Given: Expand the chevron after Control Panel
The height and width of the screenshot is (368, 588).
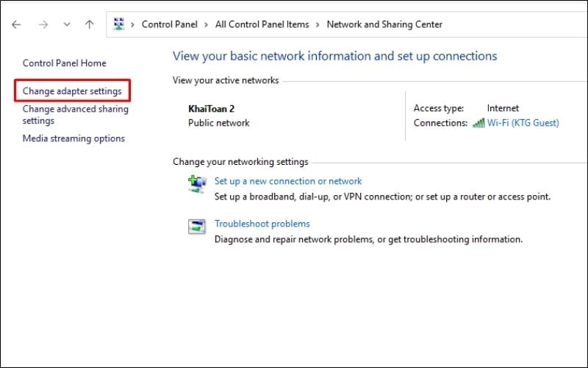Looking at the screenshot, I should tap(207, 25).
